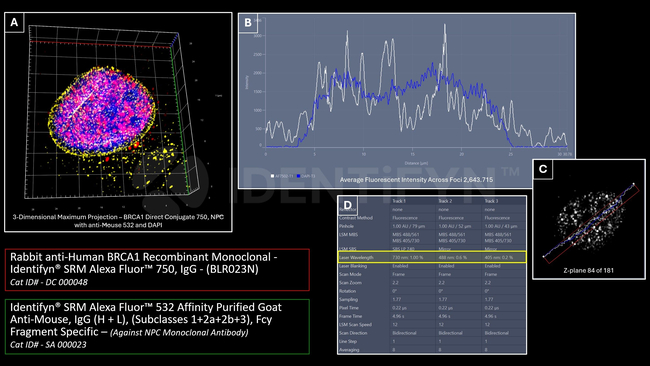
Task: Click the '1.00 AU / 52 µm' pinhole cell
Action: [x=455, y=226]
